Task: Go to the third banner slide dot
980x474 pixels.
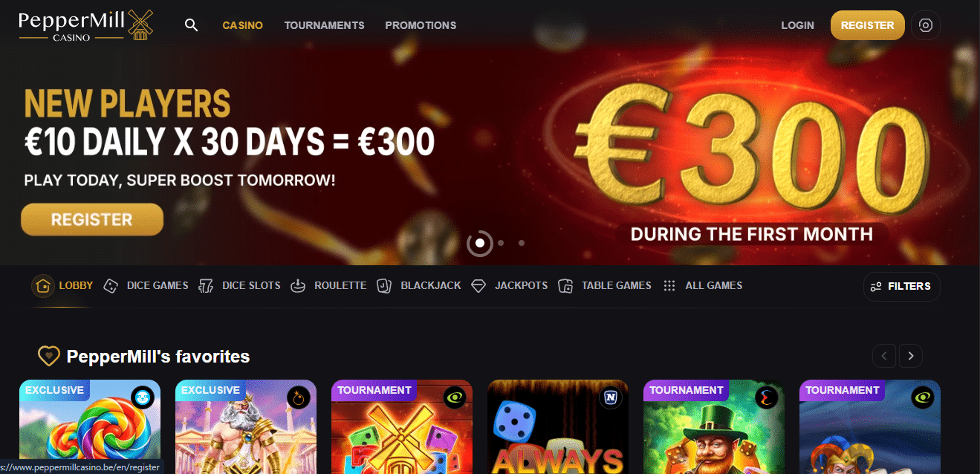Action: pyautogui.click(x=522, y=243)
